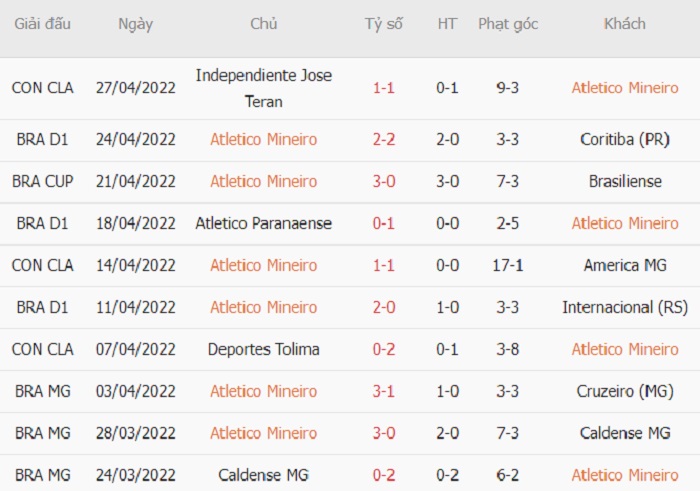
Task: Open the 3-1 score versus Cruzeiro
Action: pos(384,391)
